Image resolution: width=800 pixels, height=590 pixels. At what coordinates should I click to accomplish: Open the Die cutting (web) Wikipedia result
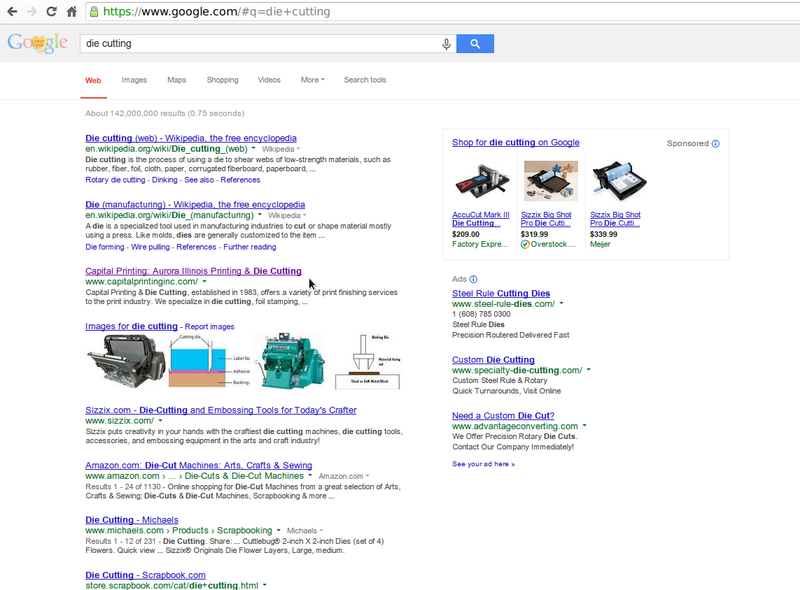[x=191, y=138]
